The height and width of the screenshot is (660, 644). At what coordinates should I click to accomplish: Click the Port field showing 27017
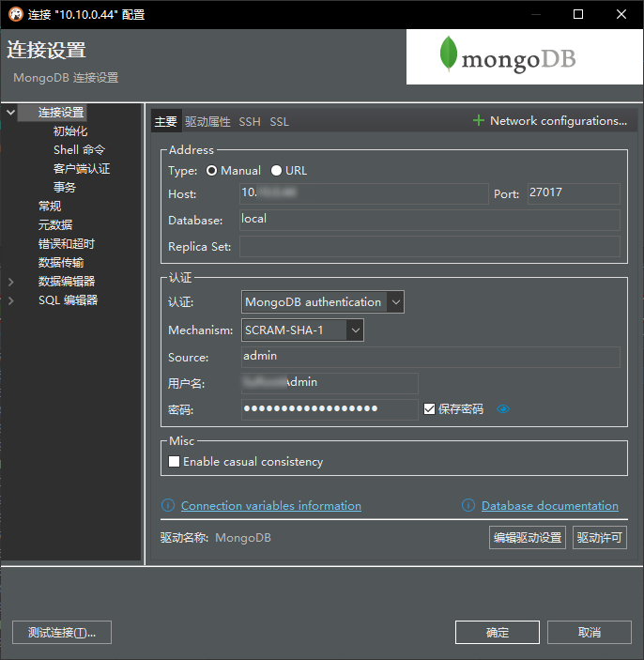[x=574, y=193]
